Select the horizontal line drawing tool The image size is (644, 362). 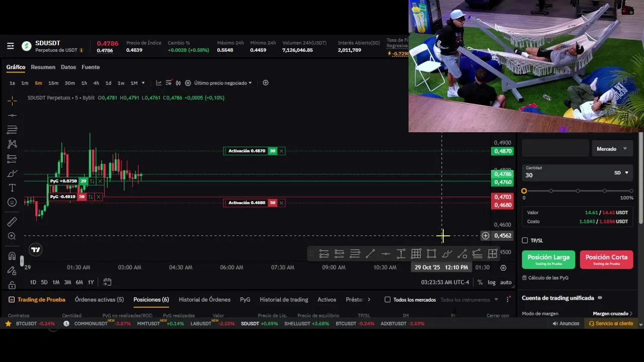tap(12, 116)
